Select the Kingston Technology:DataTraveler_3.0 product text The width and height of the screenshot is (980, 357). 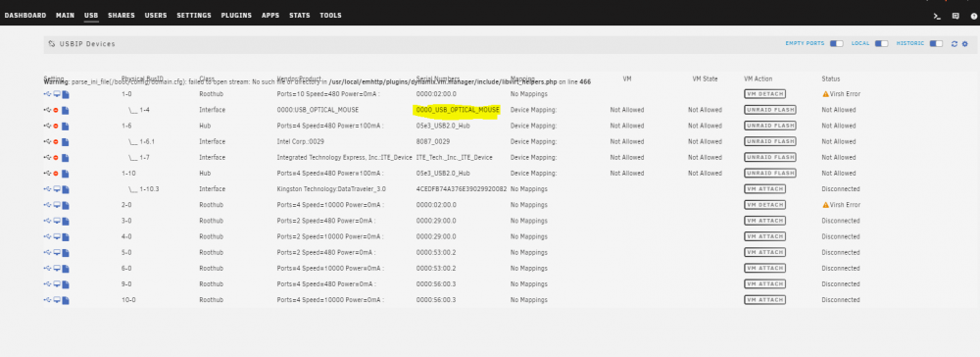pyautogui.click(x=331, y=189)
